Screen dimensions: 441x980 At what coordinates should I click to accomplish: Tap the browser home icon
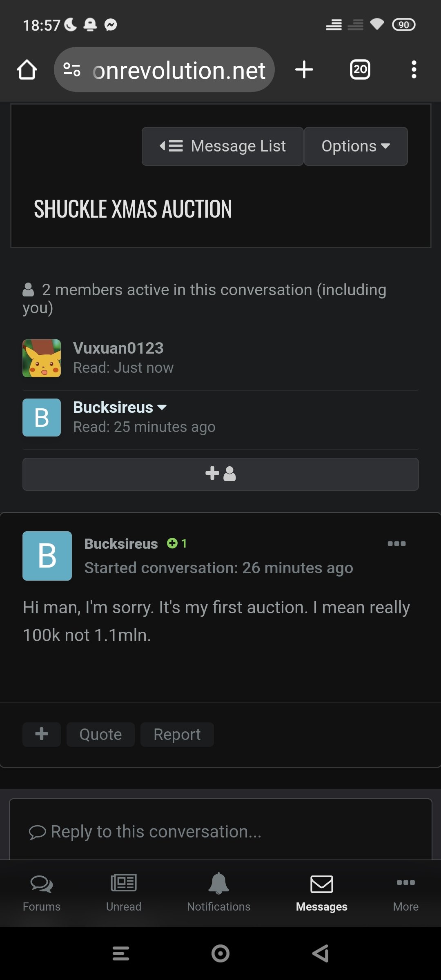pos(27,70)
